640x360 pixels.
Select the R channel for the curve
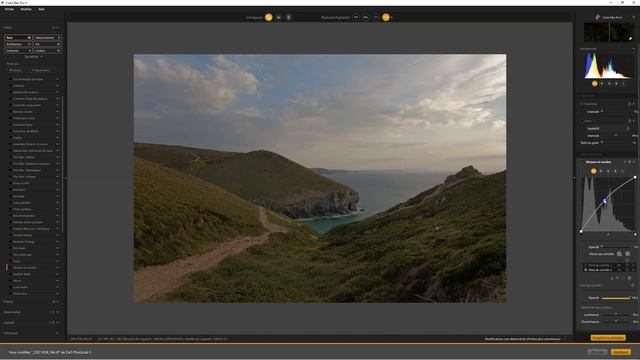point(601,171)
